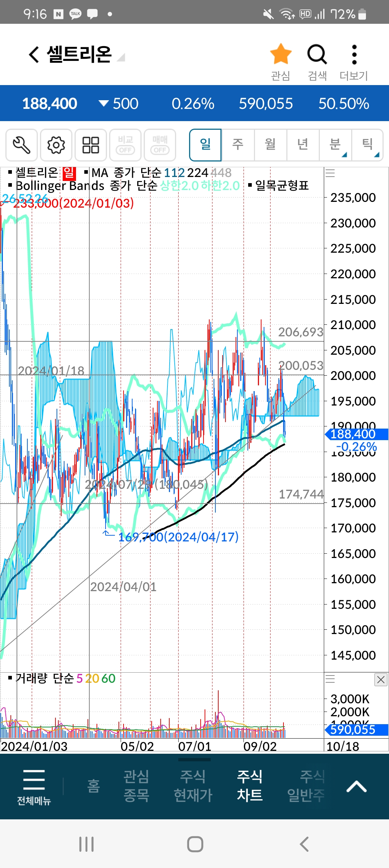Tap the 590,055 volume tag on axis
Screen dimensions: 389x868
pos(356,730)
